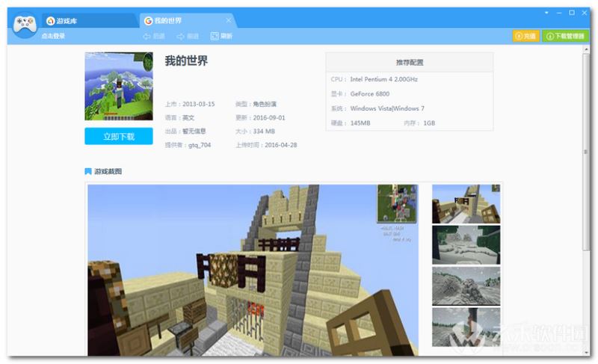Switch to the 游戏库 tab

click(x=90, y=21)
